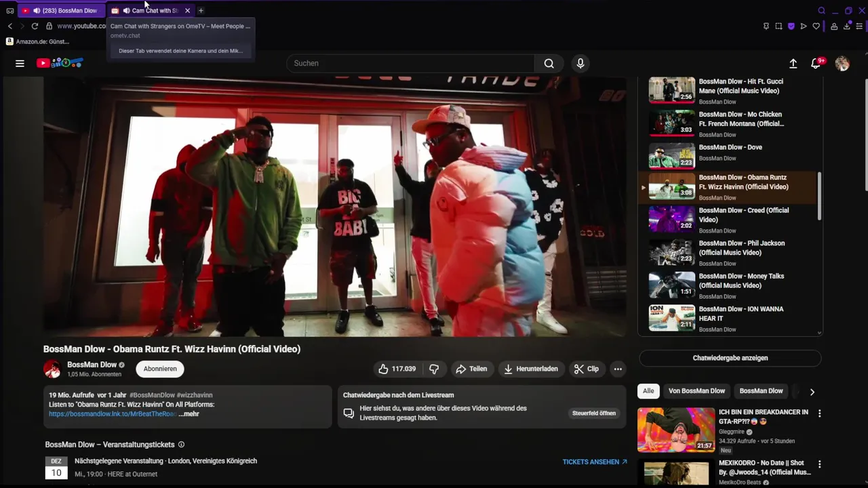Image resolution: width=868 pixels, height=488 pixels.
Task: Select the Alle filter chip
Action: coord(648,391)
